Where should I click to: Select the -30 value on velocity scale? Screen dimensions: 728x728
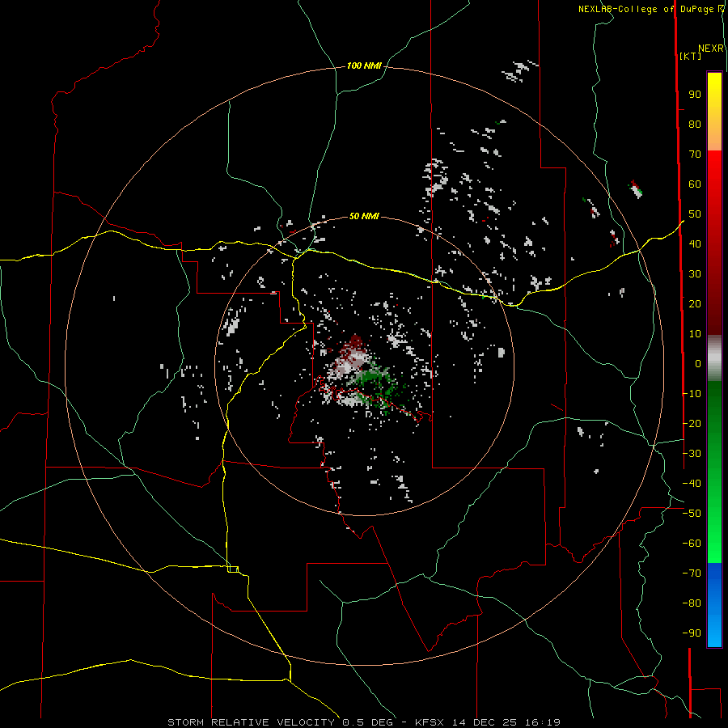692,454
